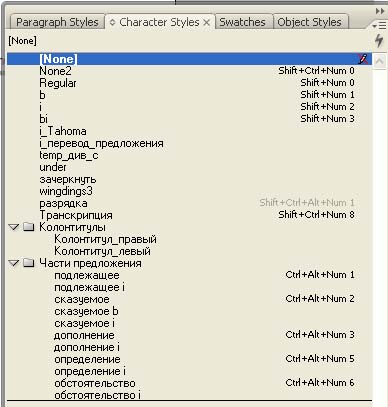Click the [None] applied-style label under tabs
This screenshot has height=407, width=388.
click(22, 41)
